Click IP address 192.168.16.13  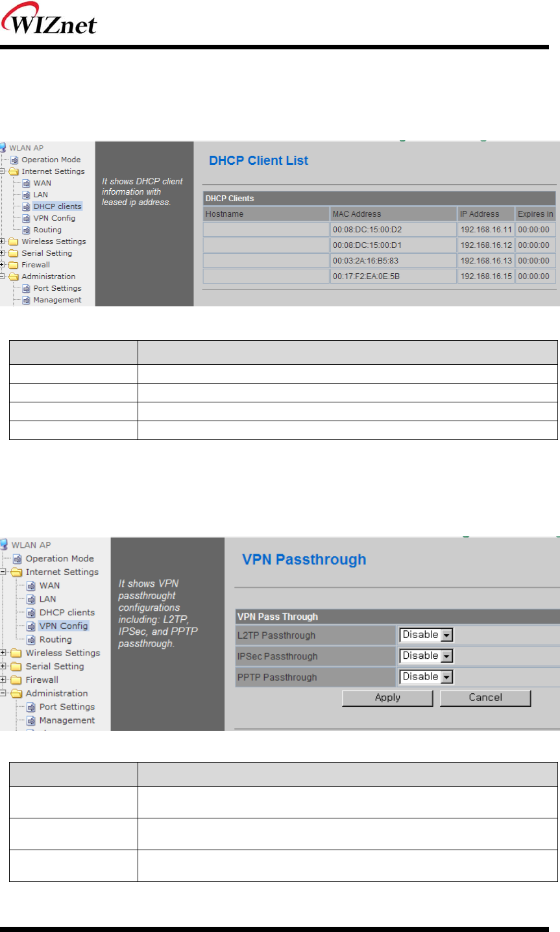click(486, 261)
